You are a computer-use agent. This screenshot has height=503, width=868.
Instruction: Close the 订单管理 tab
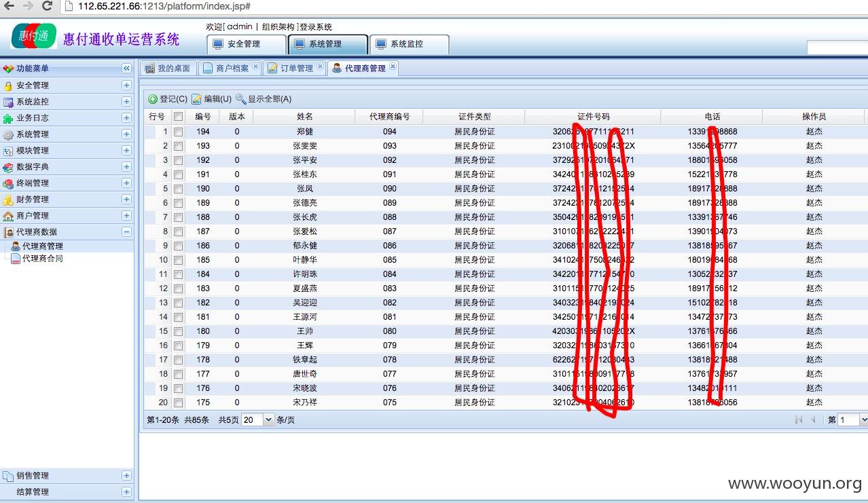coord(320,67)
